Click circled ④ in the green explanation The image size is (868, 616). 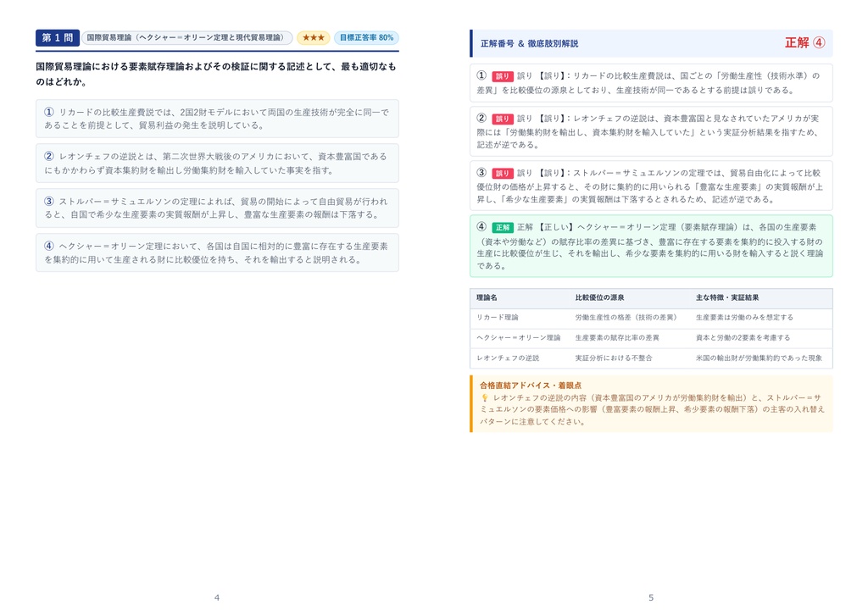tap(481, 226)
